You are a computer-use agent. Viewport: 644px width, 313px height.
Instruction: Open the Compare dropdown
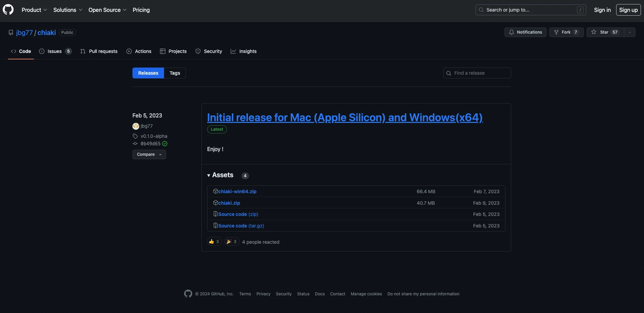click(x=149, y=154)
